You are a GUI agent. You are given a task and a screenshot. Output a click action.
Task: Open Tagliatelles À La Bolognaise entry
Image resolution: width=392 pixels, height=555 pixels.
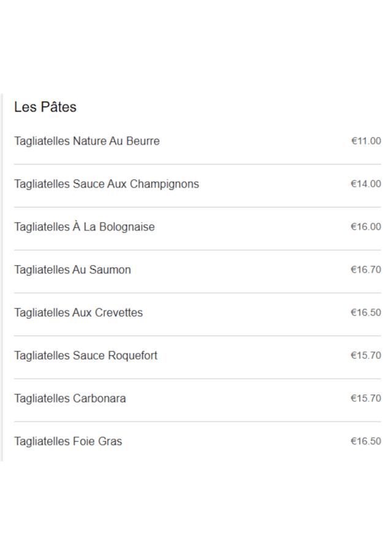coord(85,227)
